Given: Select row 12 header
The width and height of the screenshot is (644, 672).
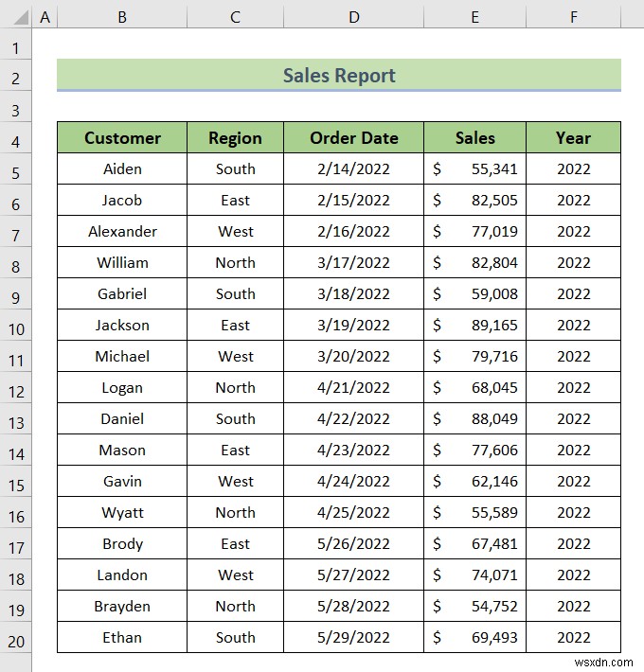Looking at the screenshot, I should point(16,392).
